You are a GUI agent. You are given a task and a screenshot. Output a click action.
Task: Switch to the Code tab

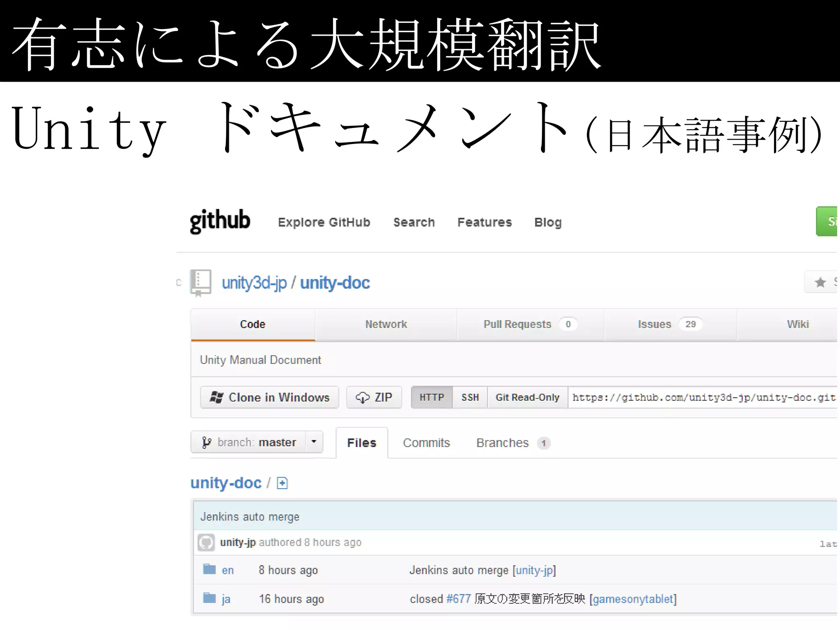pos(253,324)
